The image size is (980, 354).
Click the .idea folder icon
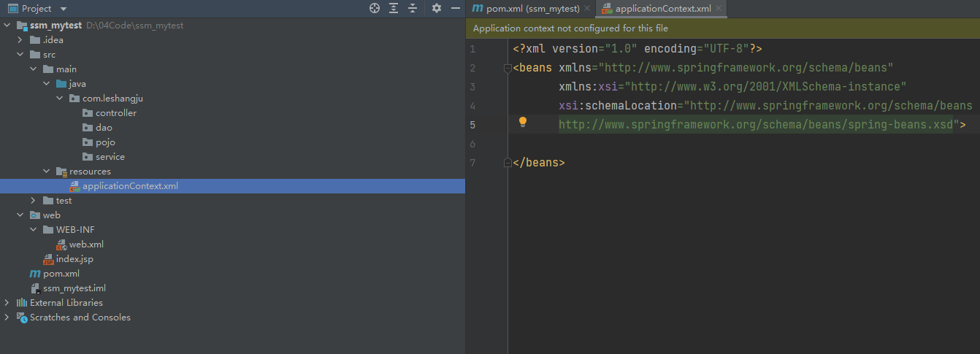tap(35, 40)
